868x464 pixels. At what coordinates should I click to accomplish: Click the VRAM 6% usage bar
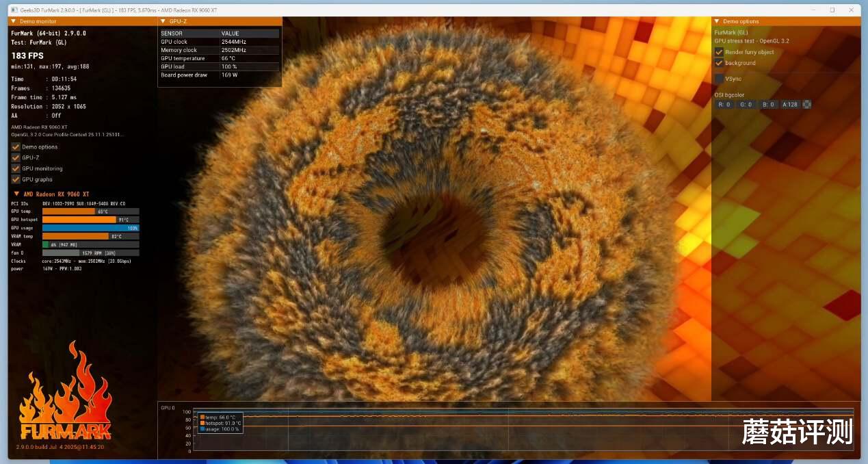[x=90, y=244]
